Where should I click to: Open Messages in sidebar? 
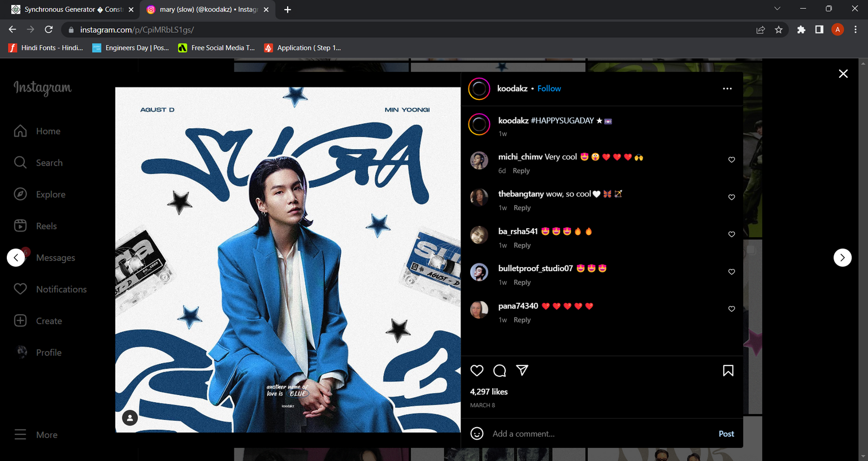(45, 258)
